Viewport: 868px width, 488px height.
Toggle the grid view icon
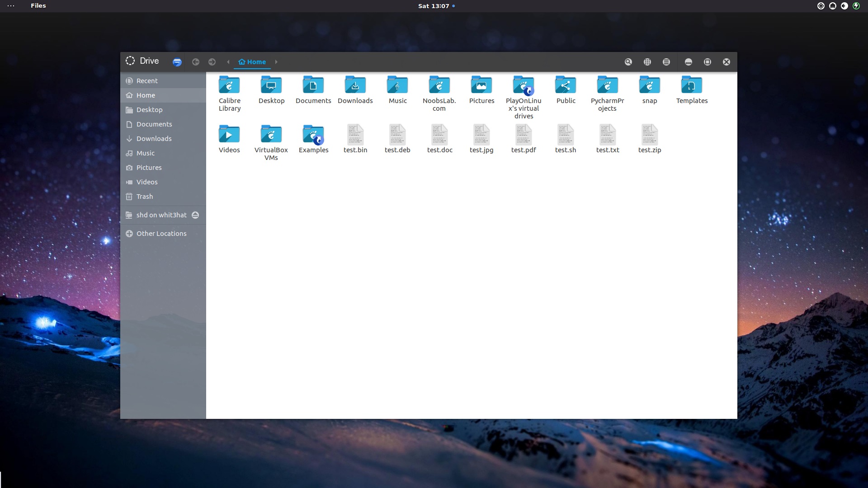pyautogui.click(x=647, y=62)
